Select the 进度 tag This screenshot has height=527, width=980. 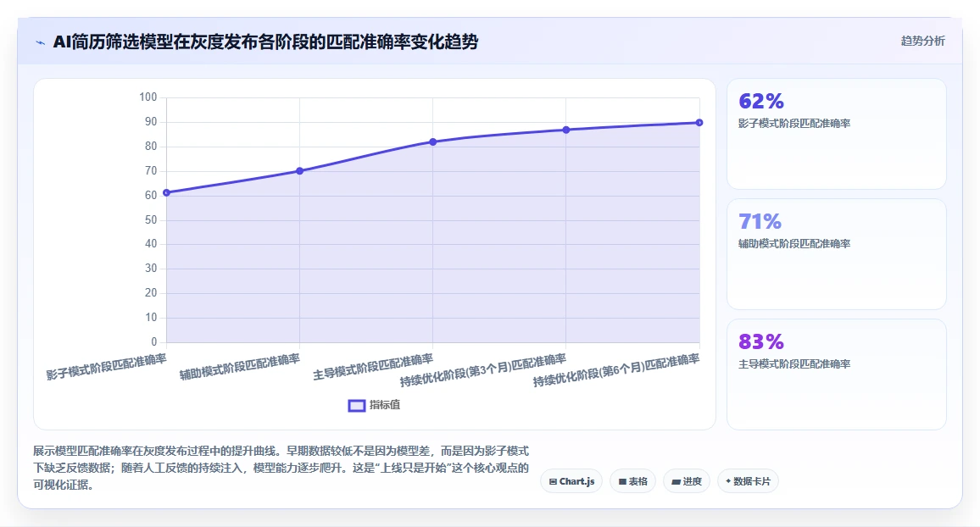[686, 481]
